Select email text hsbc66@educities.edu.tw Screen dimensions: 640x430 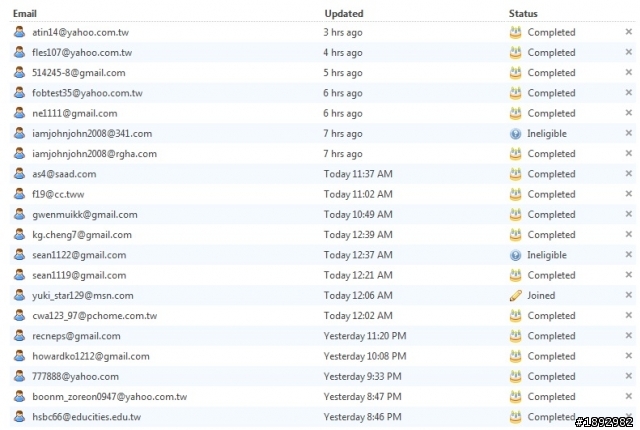tap(87, 417)
